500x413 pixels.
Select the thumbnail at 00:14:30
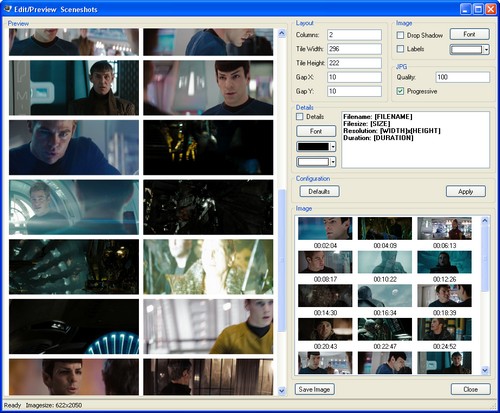click(x=325, y=296)
